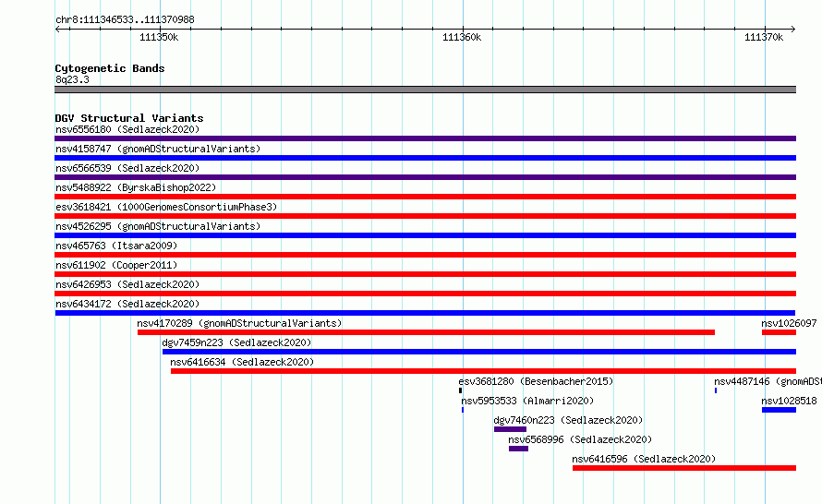The height and width of the screenshot is (504, 822).
Task: Click the red bar under nsv5488922
Action: (425, 197)
